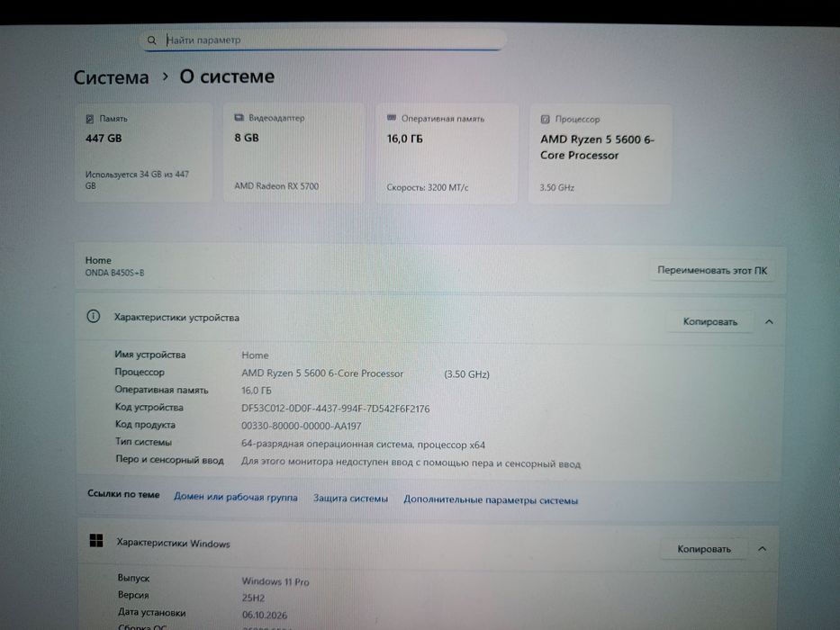Click install date '06.10.2026'
Screen dimensions: 840x630
tap(265, 615)
